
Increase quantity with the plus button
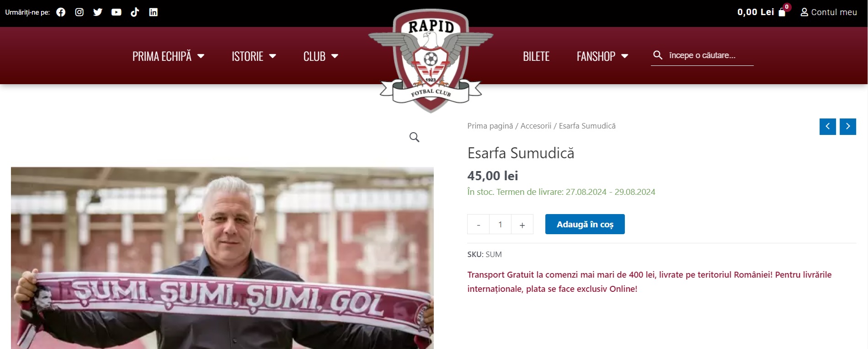[522, 224]
